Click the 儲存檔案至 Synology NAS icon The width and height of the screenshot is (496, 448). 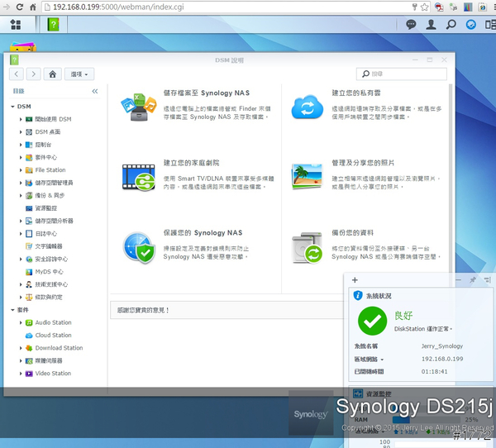[138, 107]
